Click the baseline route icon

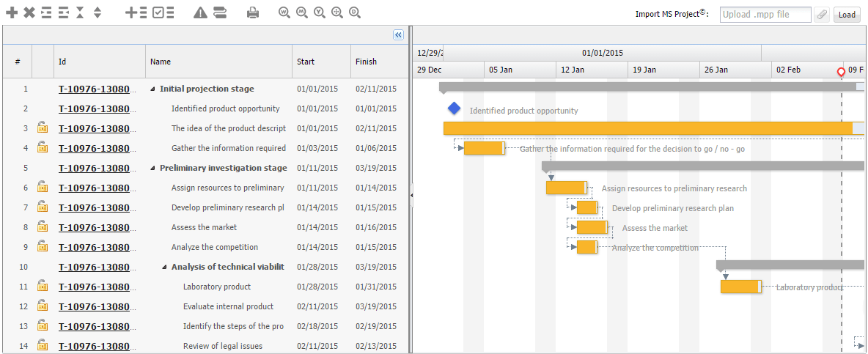[219, 12]
